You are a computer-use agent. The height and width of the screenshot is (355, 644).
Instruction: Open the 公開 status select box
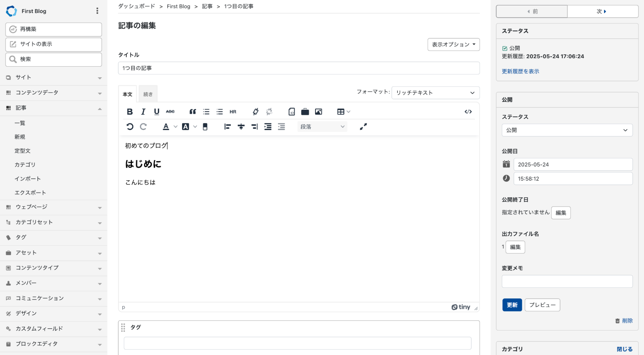coord(567,130)
